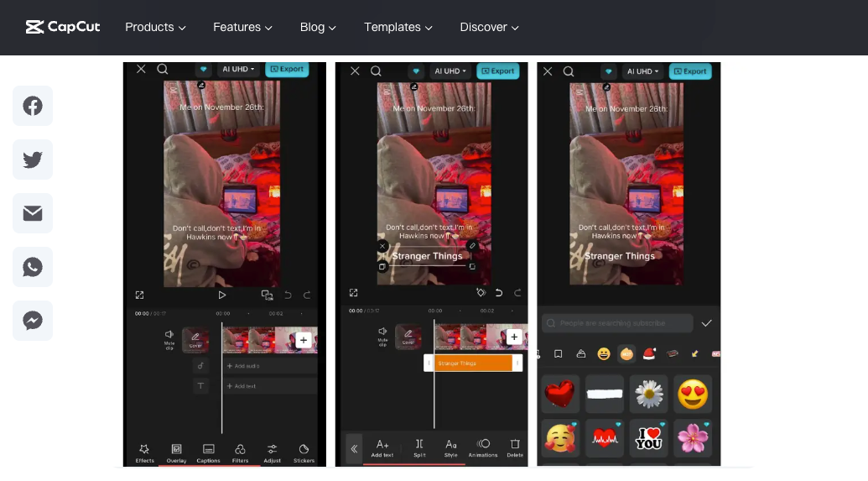Share the page via Messenger
This screenshot has height=481, width=868.
click(x=33, y=321)
